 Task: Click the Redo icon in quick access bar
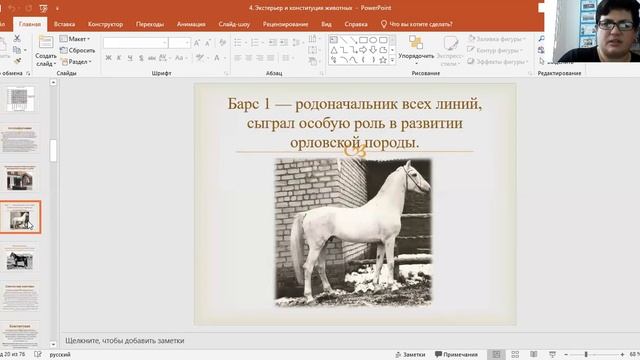[29, 8]
